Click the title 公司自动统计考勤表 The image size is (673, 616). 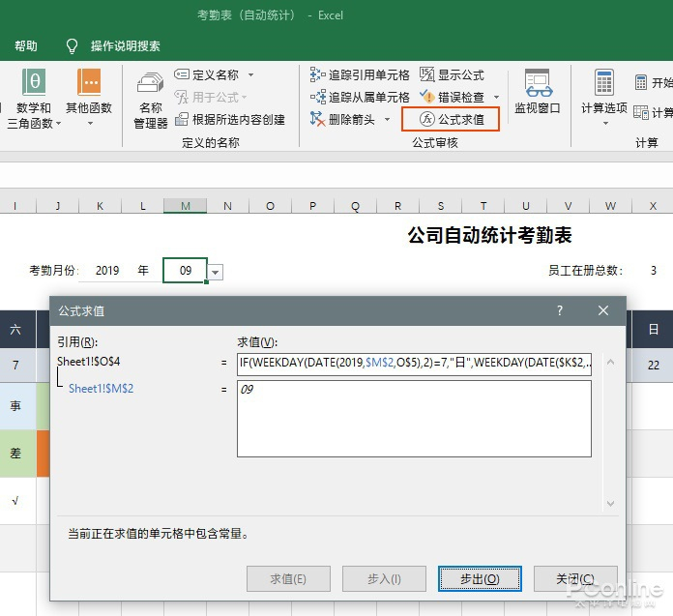click(489, 235)
